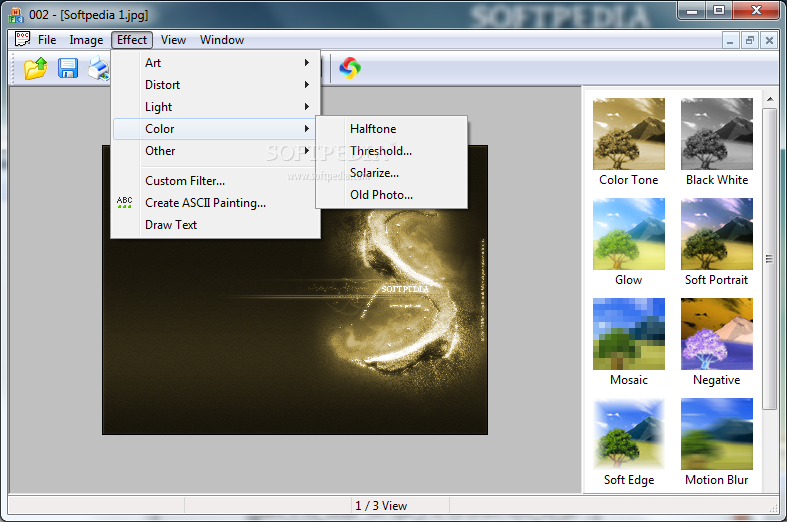Apply the Soft Portrait effect thumbnail
Viewport: 787px width, 522px height.
click(717, 234)
